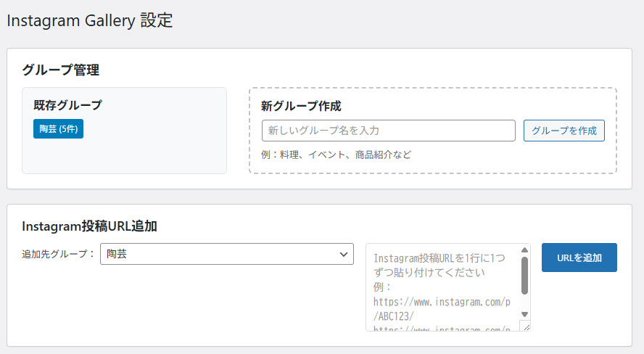
Task: Click the Instagram投稿URL追加 section heading
Action: 89,226
